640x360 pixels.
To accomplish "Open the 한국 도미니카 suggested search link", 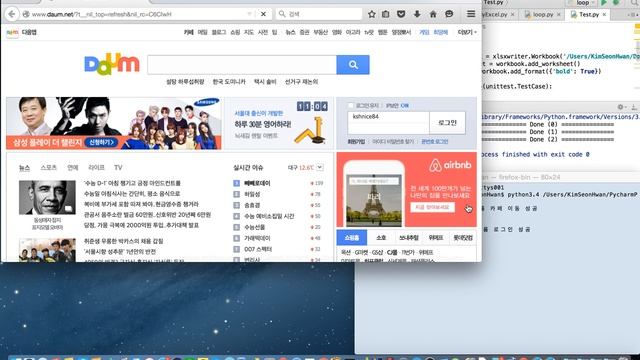I will tap(229, 82).
